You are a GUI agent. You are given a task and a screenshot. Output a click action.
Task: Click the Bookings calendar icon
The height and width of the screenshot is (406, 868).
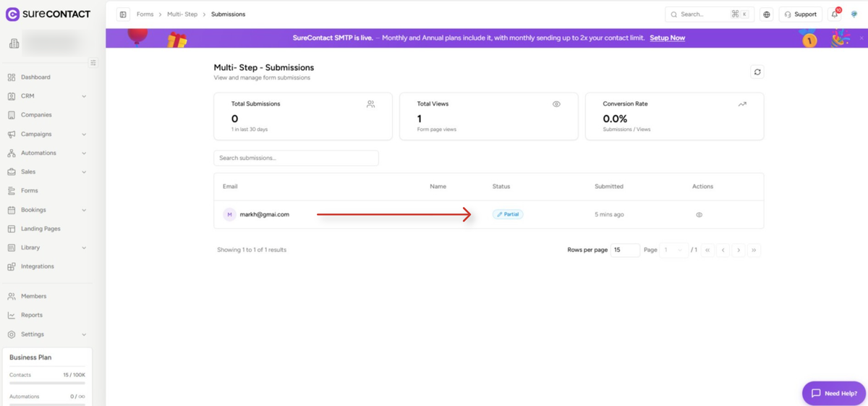coord(12,210)
